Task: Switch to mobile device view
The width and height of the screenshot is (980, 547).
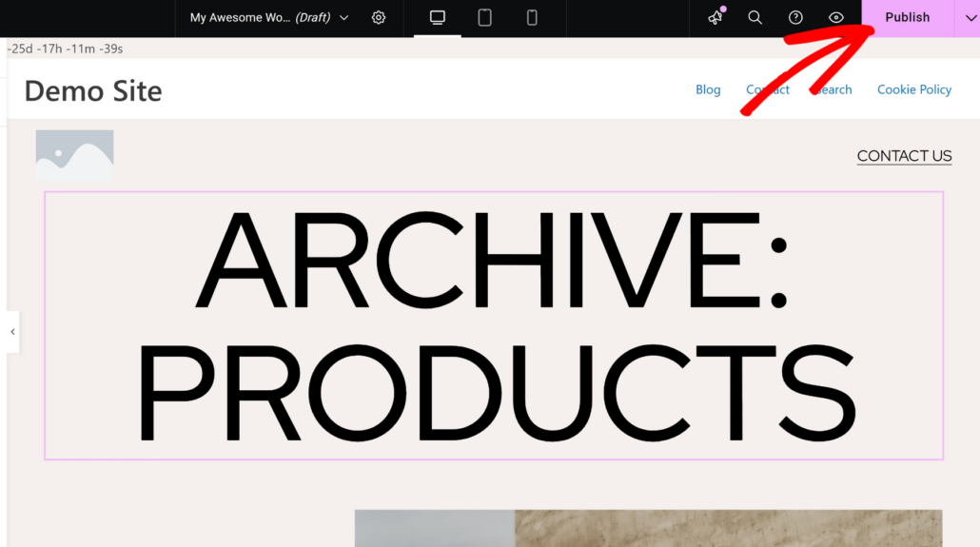Action: (x=532, y=18)
